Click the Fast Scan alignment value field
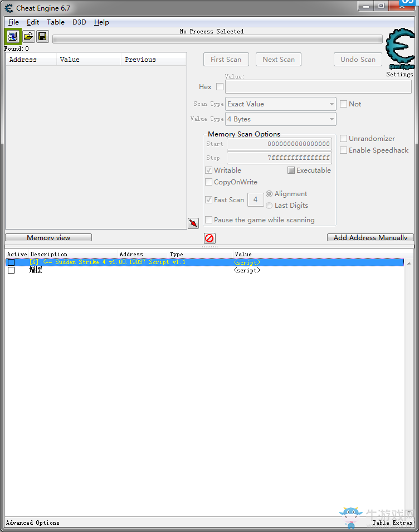Viewport: 419px width, 532px height. 256,199
